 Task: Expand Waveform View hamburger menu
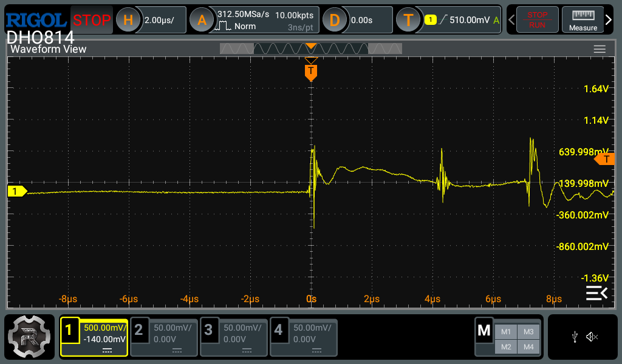point(600,49)
